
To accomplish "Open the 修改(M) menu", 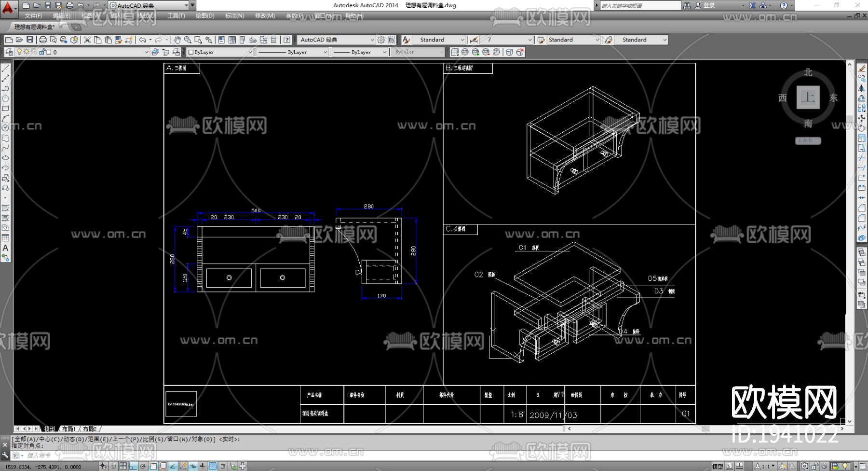I will (x=265, y=16).
